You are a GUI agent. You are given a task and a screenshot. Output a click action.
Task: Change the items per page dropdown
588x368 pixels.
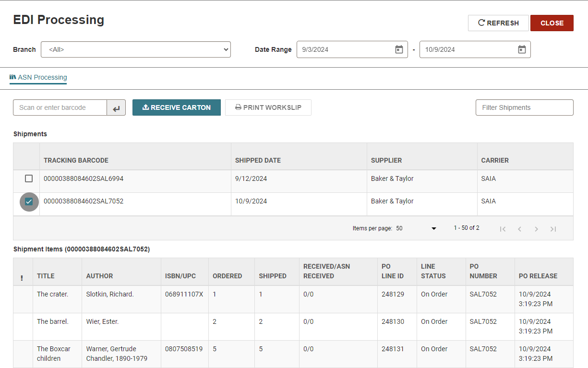coord(416,228)
